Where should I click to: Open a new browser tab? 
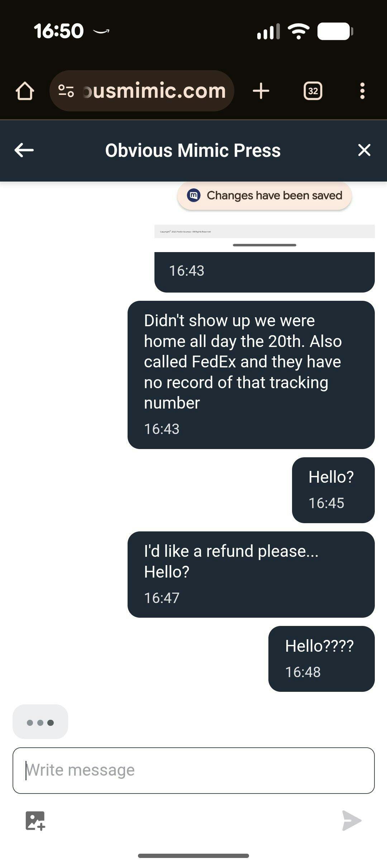pos(261,91)
